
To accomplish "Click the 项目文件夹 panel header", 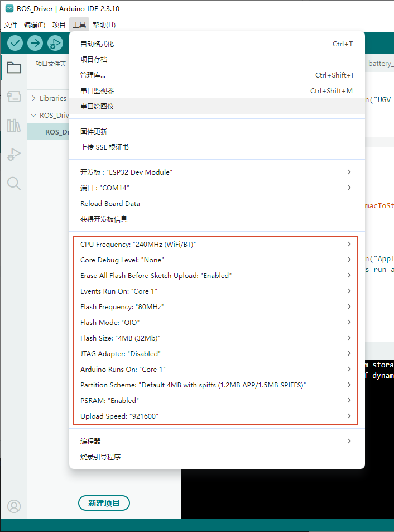I will pos(51,64).
